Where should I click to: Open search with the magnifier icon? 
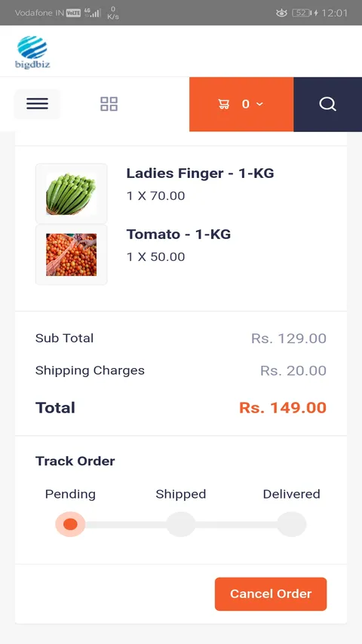327,104
